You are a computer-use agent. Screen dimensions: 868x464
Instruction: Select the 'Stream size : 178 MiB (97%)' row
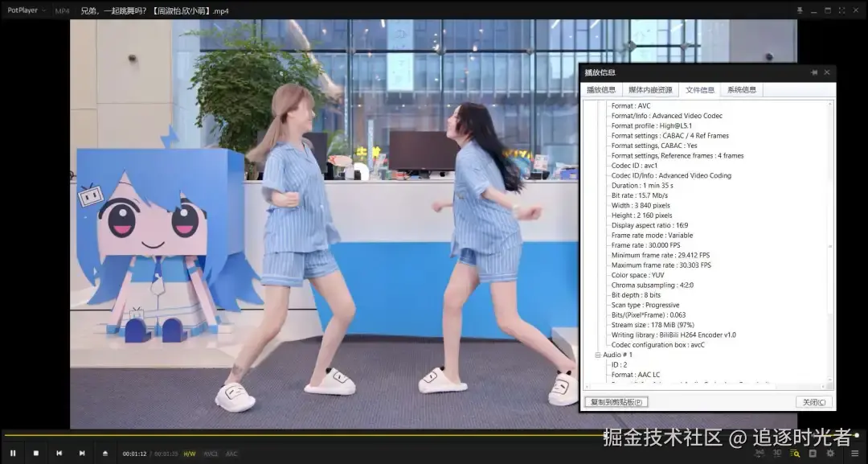(653, 325)
